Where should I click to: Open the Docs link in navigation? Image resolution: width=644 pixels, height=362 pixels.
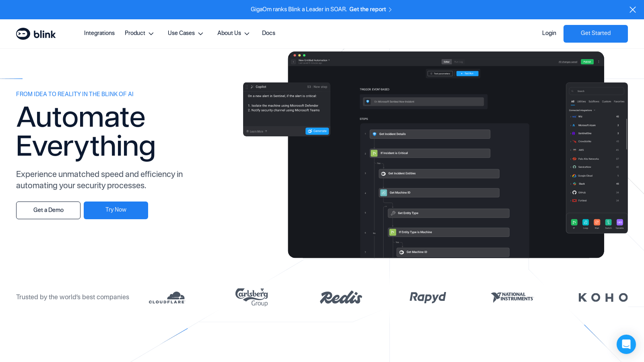click(x=268, y=33)
